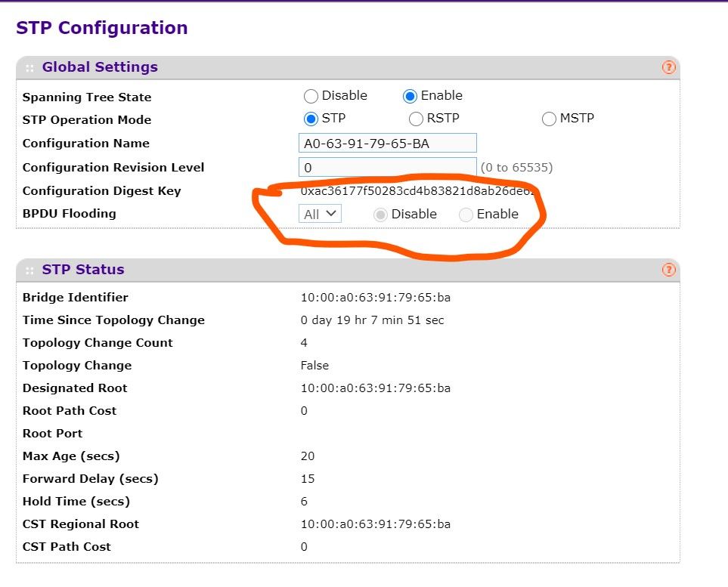Click the (0 to 65535) range hint
This screenshot has height=587, width=728.
(516, 168)
